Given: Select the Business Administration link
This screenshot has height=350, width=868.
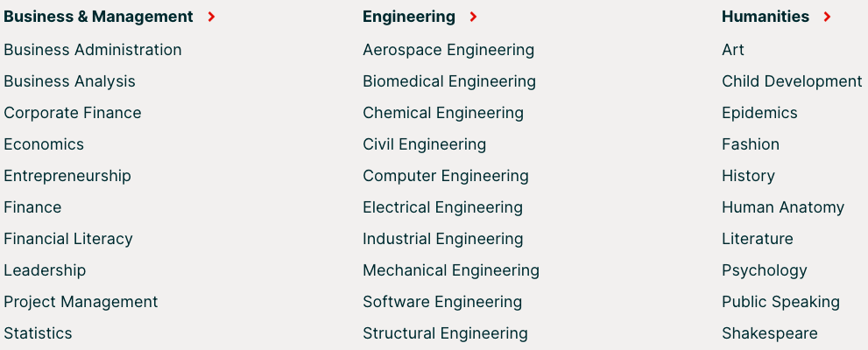Looking at the screenshot, I should coord(93,50).
